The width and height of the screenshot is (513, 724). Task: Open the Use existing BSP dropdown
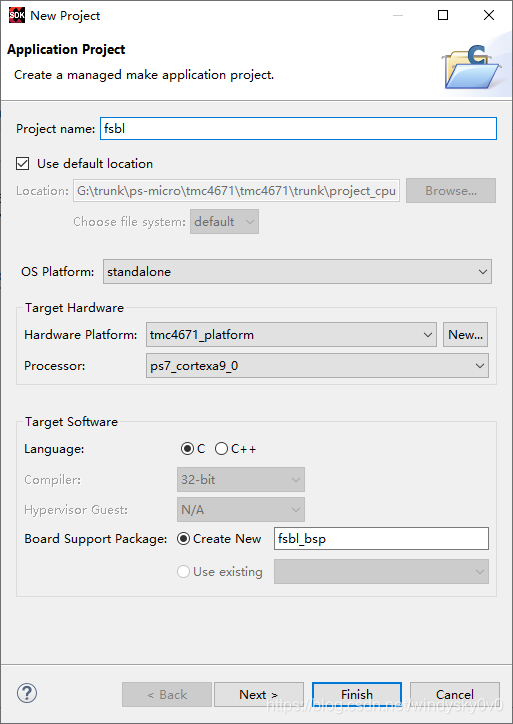pyautogui.click(x=381, y=572)
